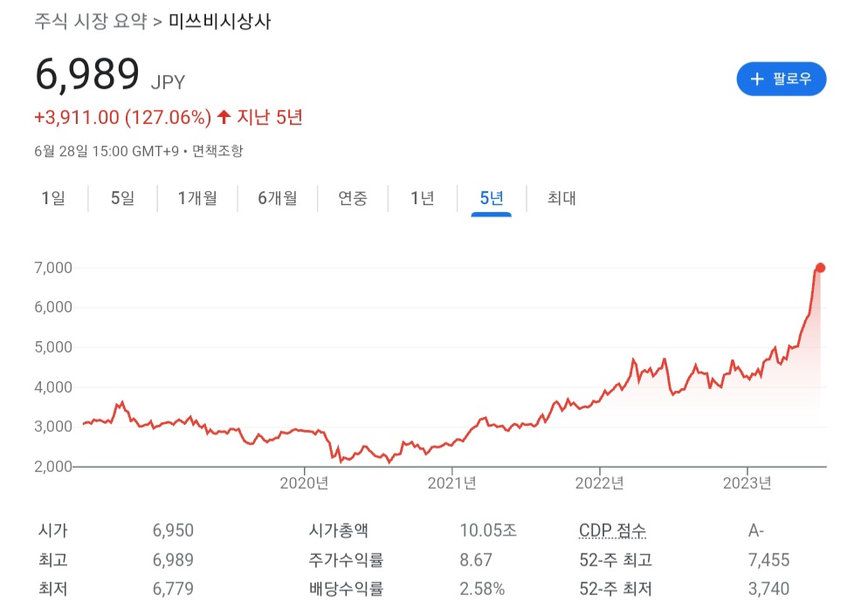The width and height of the screenshot is (854, 616).
Task: Click the 2,000 y-axis label
Action: (x=53, y=466)
